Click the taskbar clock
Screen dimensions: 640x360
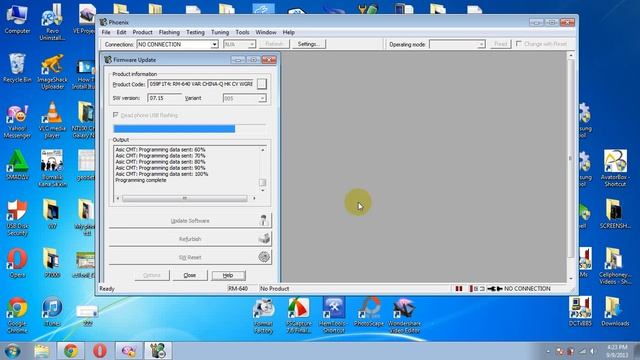point(617,351)
